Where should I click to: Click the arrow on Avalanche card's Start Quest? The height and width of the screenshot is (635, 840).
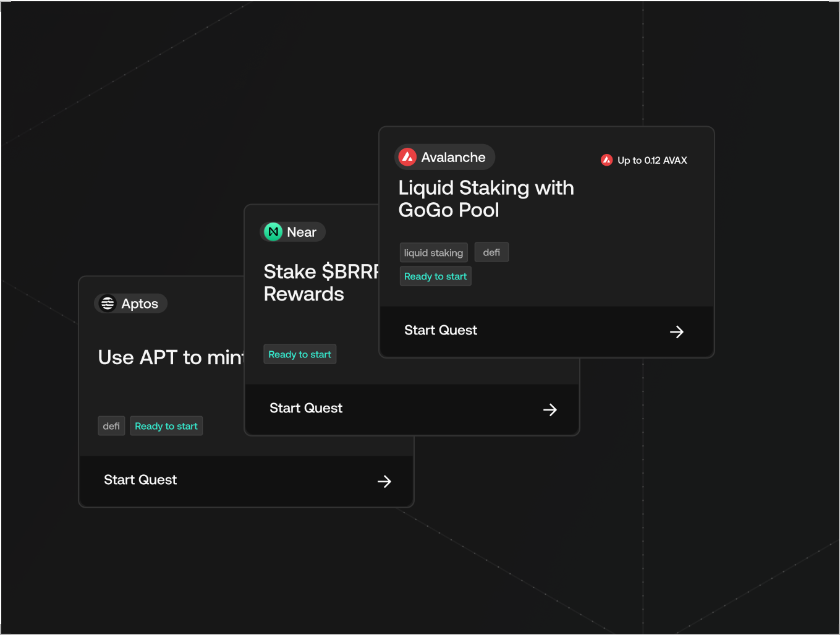pos(677,332)
